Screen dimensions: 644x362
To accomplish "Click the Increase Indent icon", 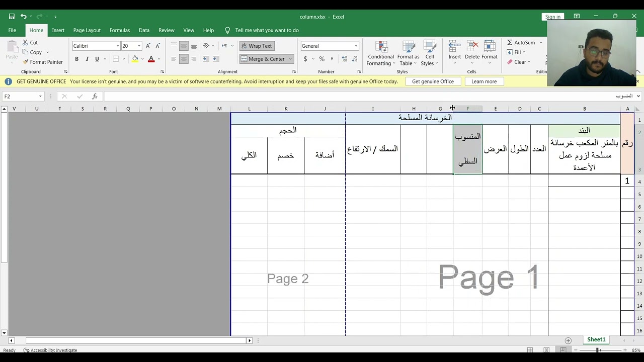I will coord(216,59).
